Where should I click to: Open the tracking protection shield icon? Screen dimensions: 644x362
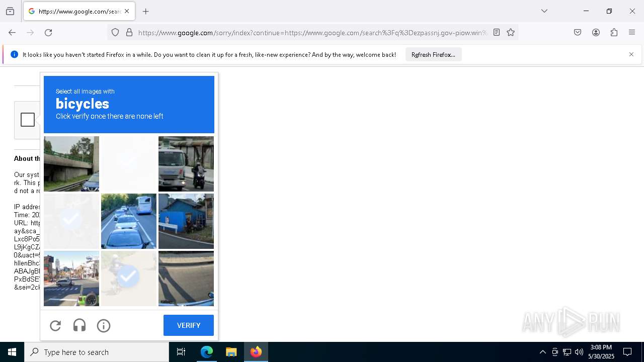point(115,33)
